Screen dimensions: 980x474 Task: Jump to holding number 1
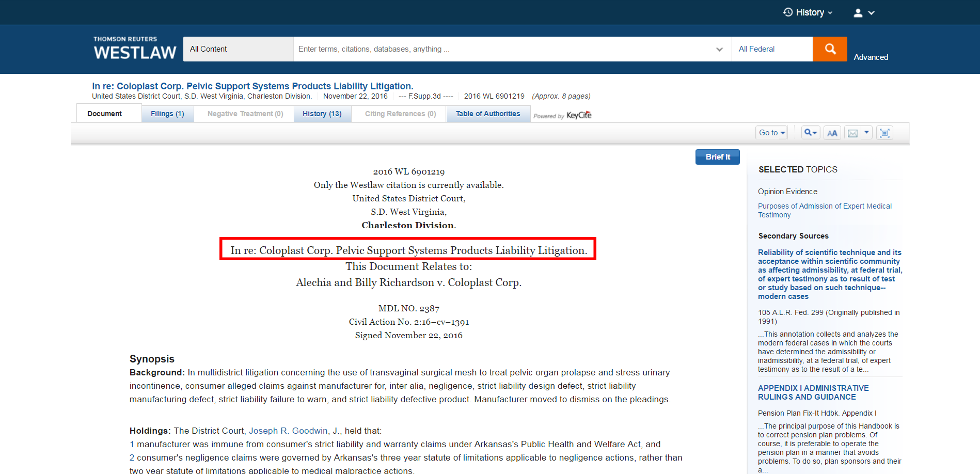coord(132,444)
